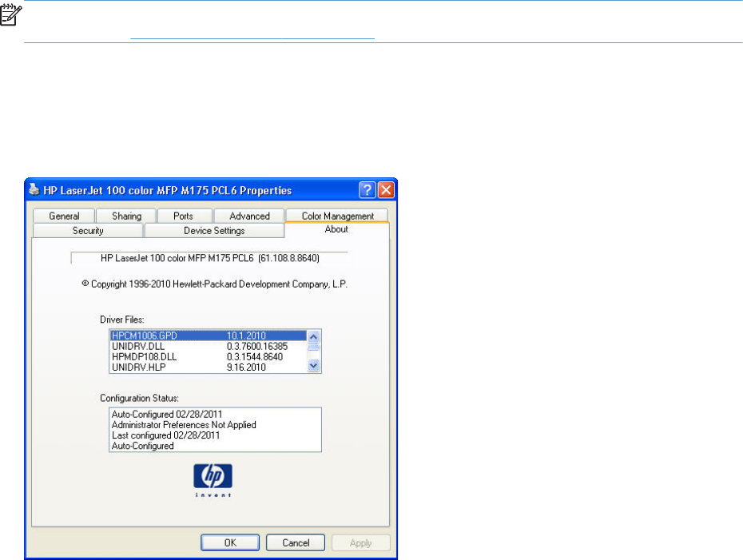This screenshot has height=560, width=743.
Task: Open the Sharing tab
Action: [126, 216]
